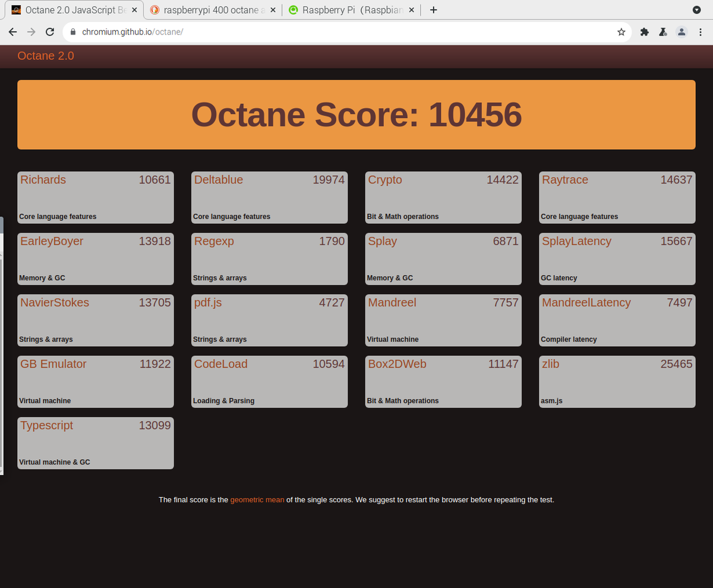Close the Octane 2.0 JavaScript tab
This screenshot has height=588, width=713.
point(134,10)
